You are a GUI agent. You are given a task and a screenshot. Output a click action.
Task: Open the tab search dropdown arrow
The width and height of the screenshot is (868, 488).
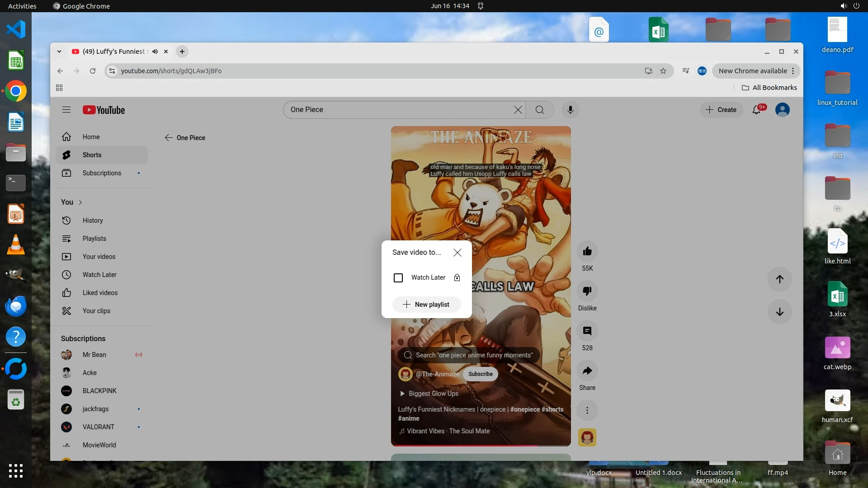pyautogui.click(x=59, y=52)
